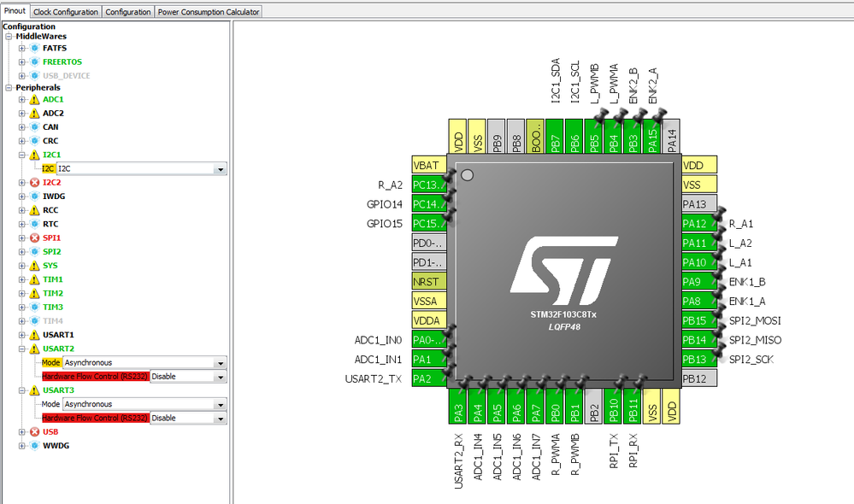Image resolution: width=854 pixels, height=504 pixels.
Task: Click the yellow VBAT pin
Action: (x=429, y=166)
